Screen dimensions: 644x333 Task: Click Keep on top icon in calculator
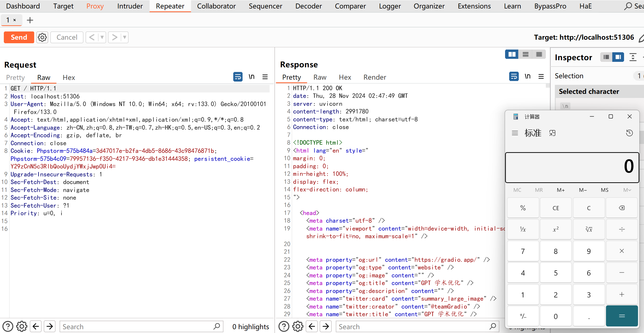click(x=552, y=133)
